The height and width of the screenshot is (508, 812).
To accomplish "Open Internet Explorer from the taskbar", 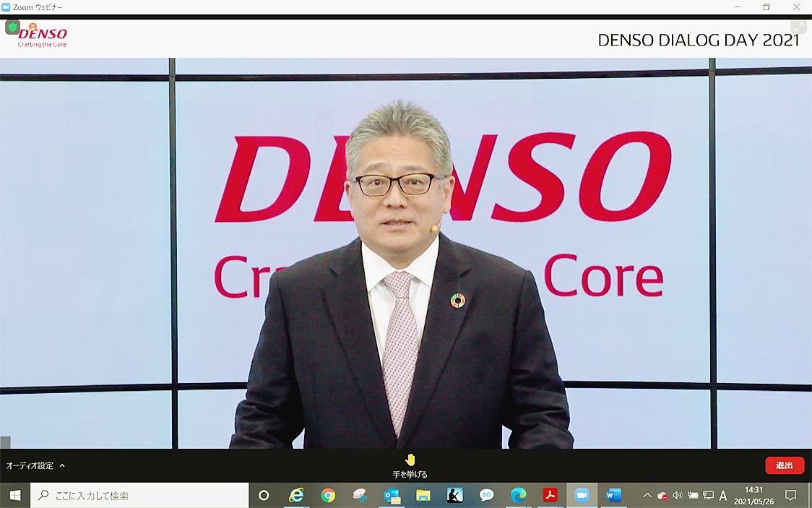I will pyautogui.click(x=296, y=495).
